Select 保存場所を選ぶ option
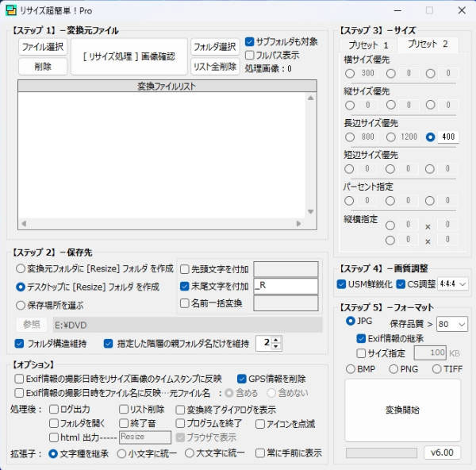The width and height of the screenshot is (476, 470). 21,306
